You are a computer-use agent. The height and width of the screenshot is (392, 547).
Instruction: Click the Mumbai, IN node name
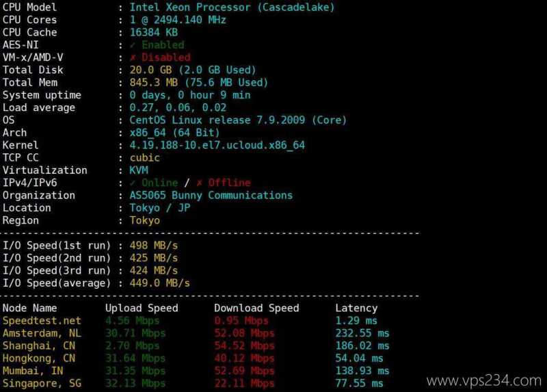coord(33,371)
